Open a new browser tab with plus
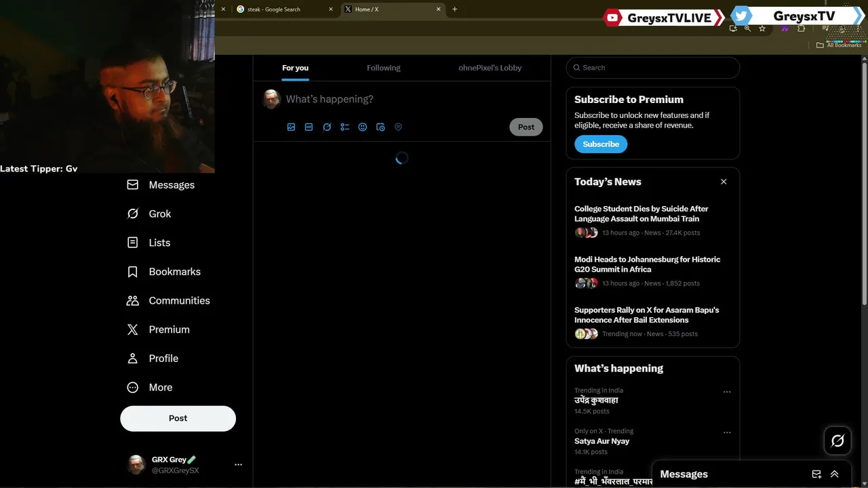Image resolution: width=868 pixels, height=488 pixels. [x=454, y=9]
